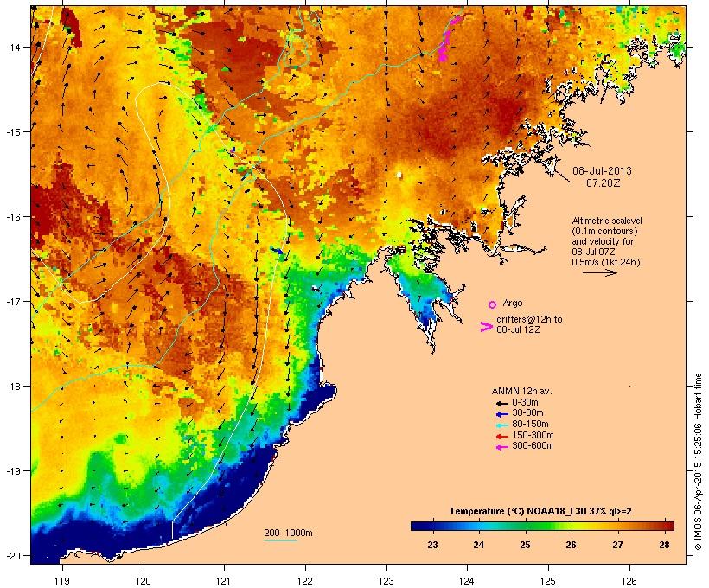Screen dimensions: 709x588
Task: Click longitude axis label 125
Action: pos(548,581)
